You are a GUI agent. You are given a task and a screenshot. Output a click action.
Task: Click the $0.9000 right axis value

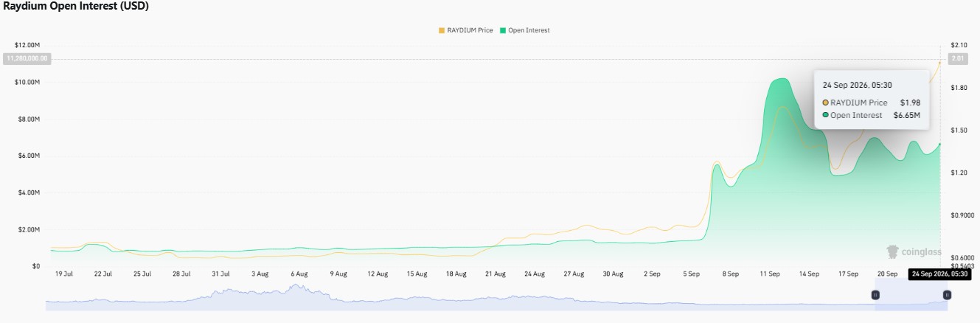point(962,215)
